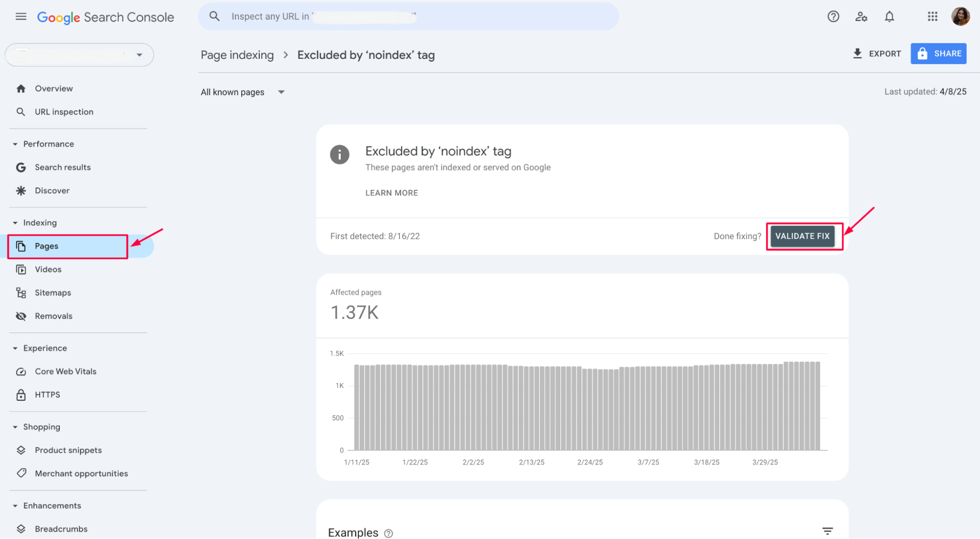The width and height of the screenshot is (980, 539).
Task: Collapse the Indexing section
Action: coord(15,223)
